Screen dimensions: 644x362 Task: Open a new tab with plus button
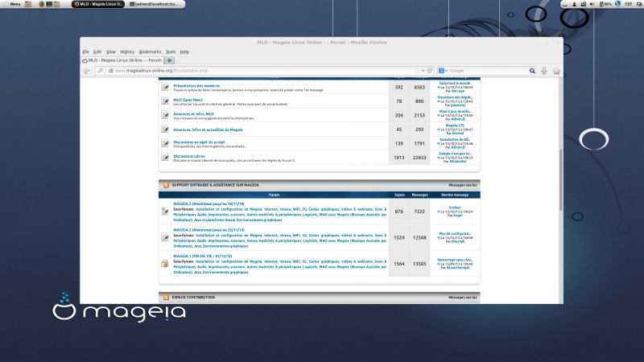tap(169, 60)
